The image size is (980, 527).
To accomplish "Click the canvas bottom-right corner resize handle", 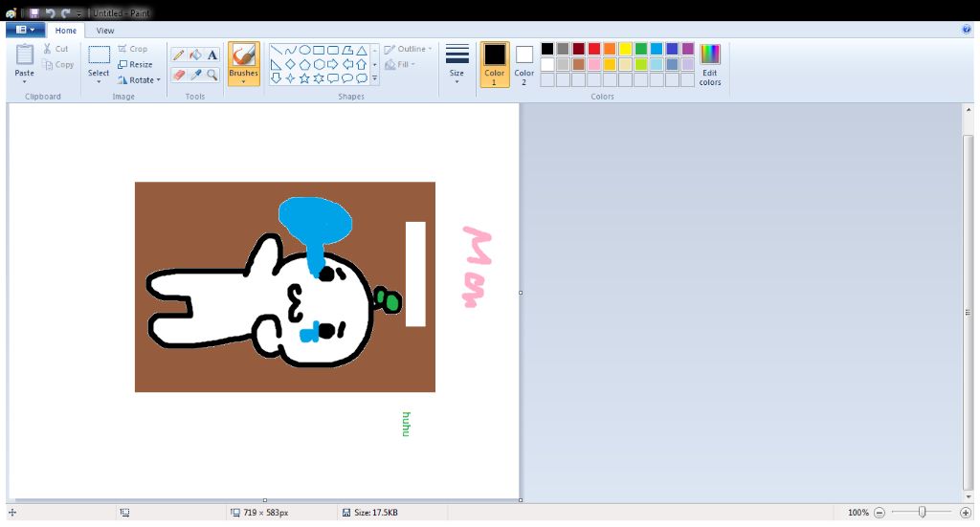I will (x=521, y=499).
